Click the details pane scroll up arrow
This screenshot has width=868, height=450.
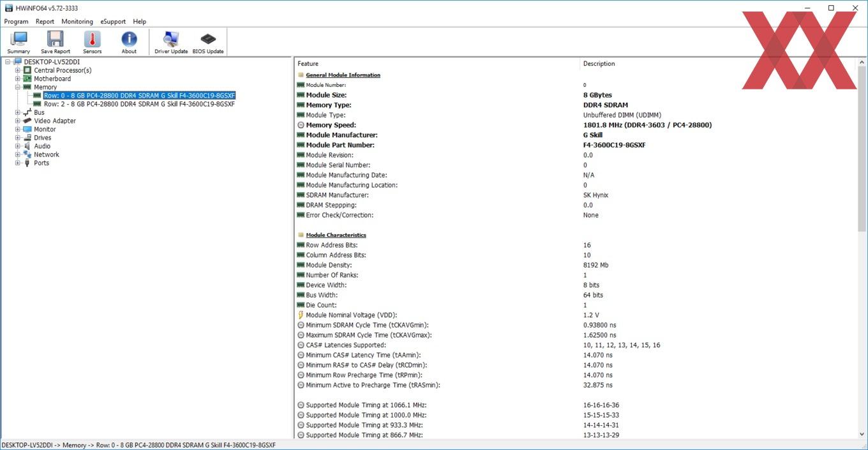pyautogui.click(x=862, y=63)
